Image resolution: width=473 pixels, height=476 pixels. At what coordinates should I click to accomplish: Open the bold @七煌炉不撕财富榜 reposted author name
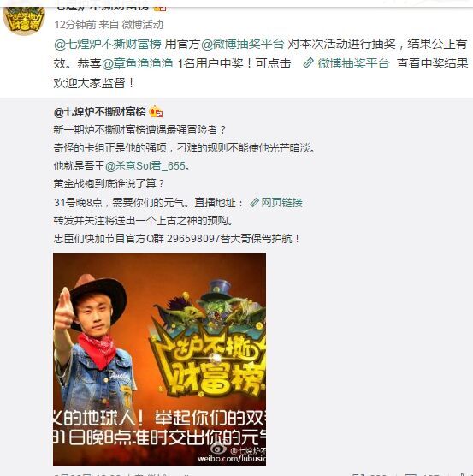pos(100,112)
